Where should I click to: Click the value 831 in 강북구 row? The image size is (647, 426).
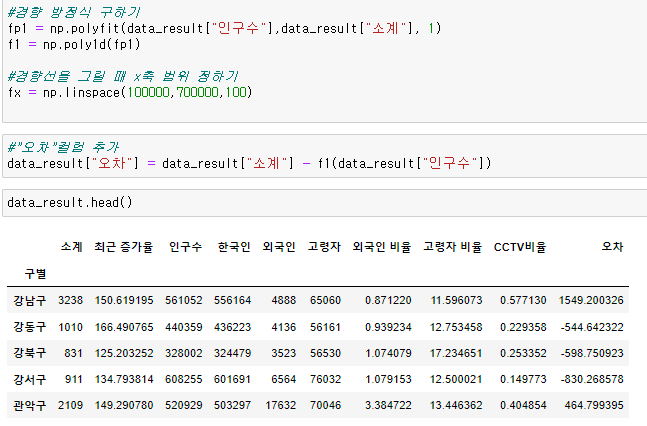pyautogui.click(x=73, y=353)
